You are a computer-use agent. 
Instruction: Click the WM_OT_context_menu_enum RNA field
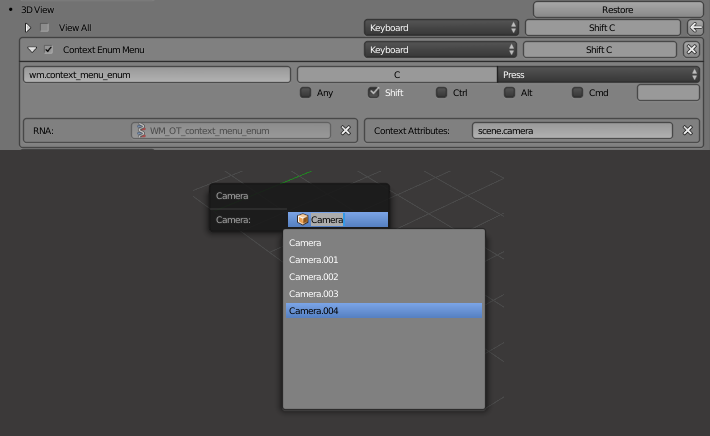coord(231,131)
